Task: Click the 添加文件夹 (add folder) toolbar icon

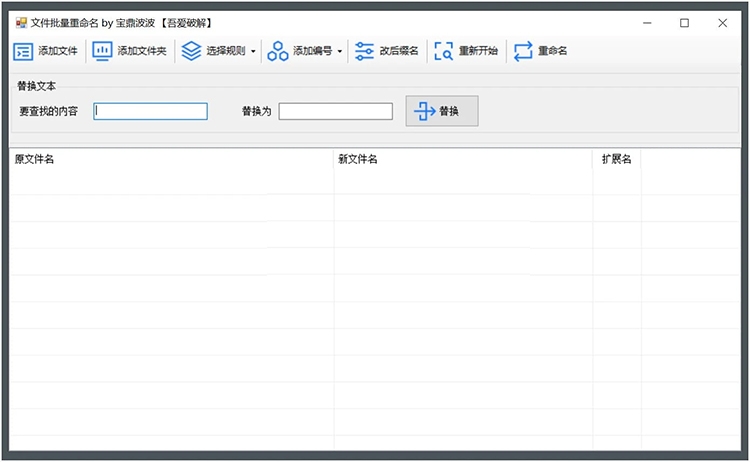Action: 102,51
